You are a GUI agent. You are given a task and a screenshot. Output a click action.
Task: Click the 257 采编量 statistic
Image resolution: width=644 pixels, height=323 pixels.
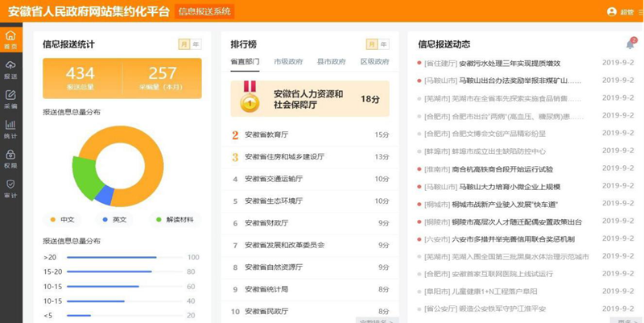[163, 78]
